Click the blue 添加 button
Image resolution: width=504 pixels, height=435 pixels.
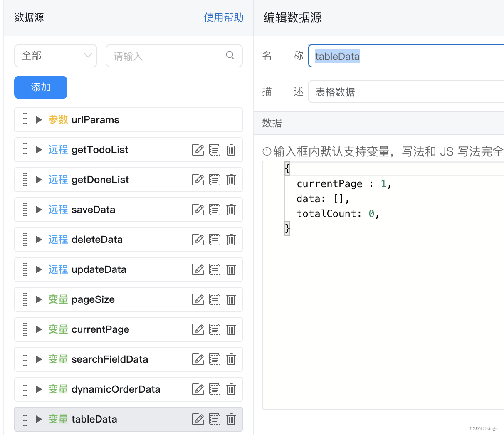pos(41,87)
